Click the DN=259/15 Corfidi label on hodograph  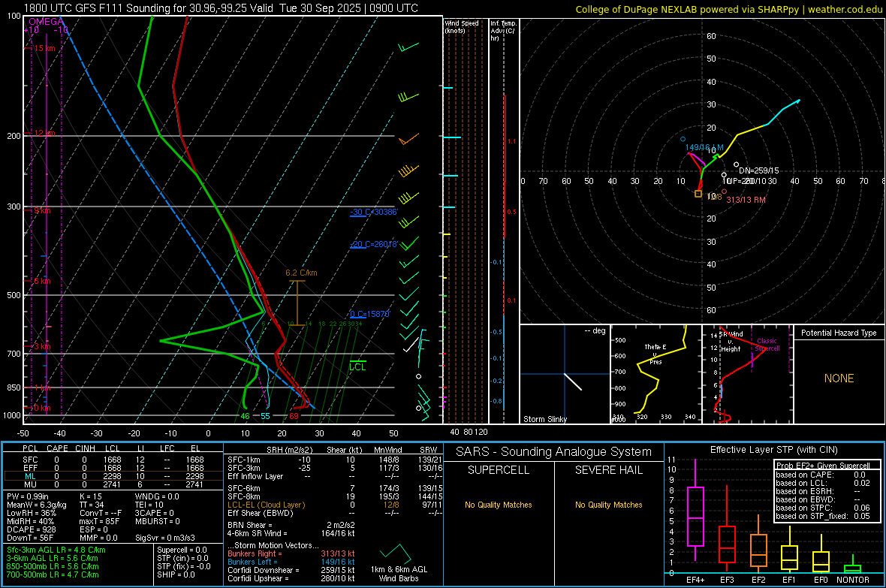[x=759, y=170]
